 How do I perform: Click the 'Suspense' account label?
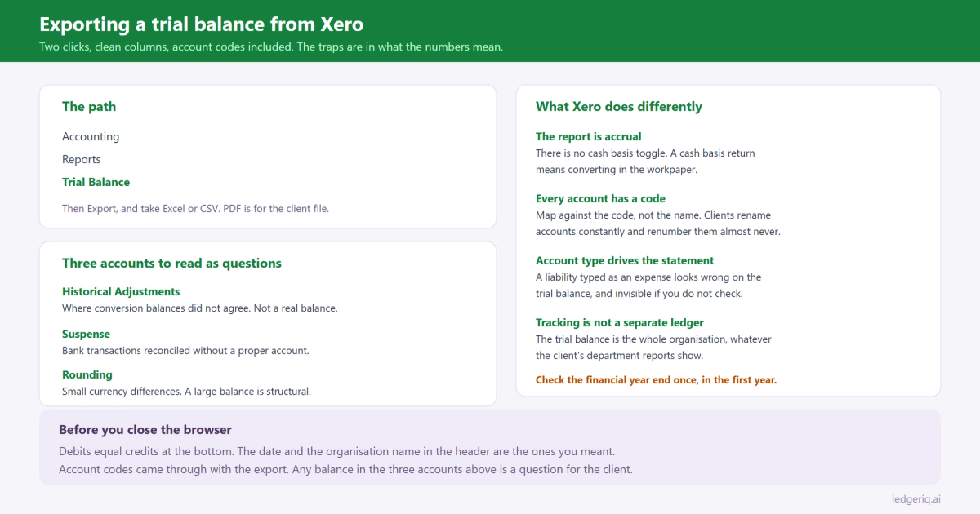click(x=86, y=334)
